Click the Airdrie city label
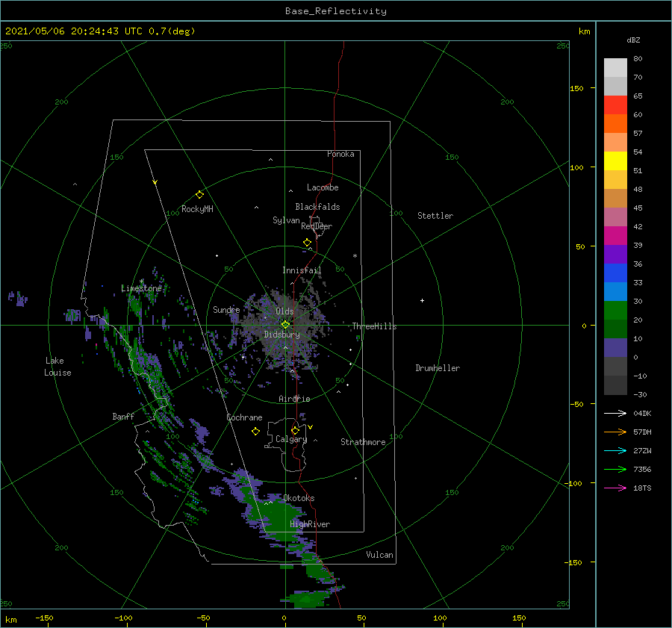The height and width of the screenshot is (628, 672). coord(294,399)
